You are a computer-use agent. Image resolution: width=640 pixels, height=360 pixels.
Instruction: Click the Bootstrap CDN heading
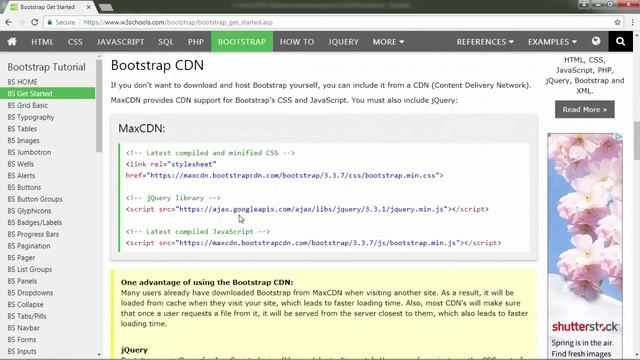tap(157, 65)
